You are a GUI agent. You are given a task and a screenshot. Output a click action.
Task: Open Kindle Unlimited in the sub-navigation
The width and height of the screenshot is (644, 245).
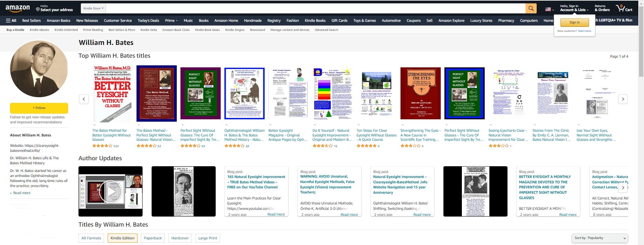click(66, 30)
